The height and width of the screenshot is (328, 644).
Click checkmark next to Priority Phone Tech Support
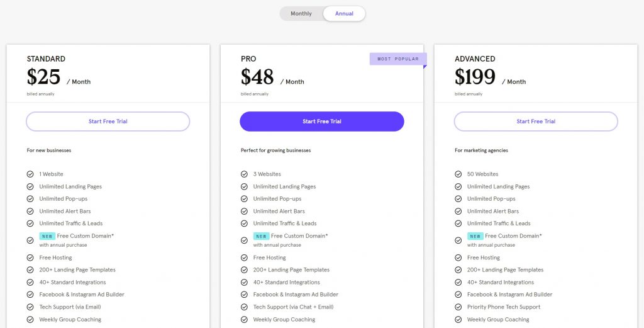(x=458, y=307)
